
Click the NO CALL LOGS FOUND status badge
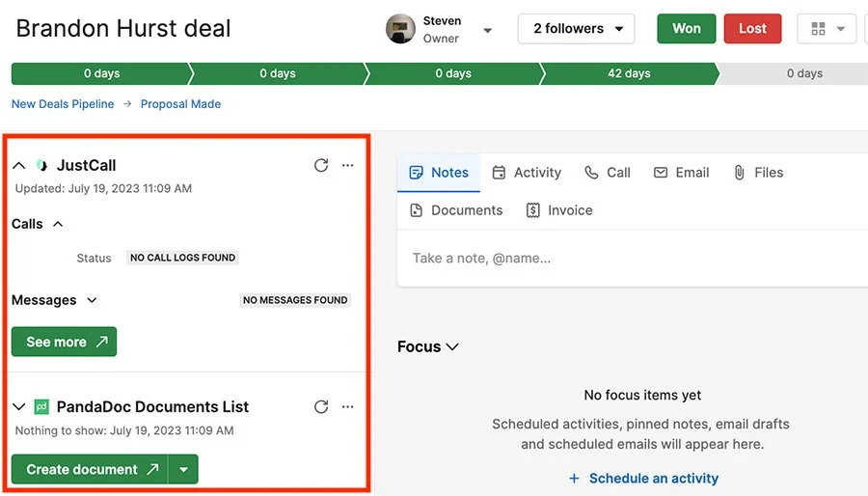coord(182,258)
